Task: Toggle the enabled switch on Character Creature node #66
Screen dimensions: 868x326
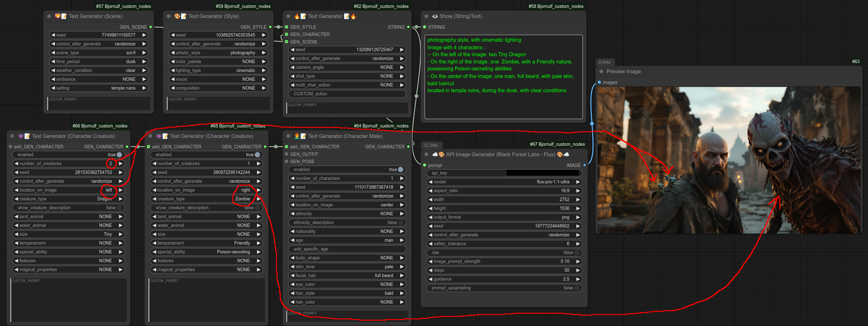Action: [120, 154]
